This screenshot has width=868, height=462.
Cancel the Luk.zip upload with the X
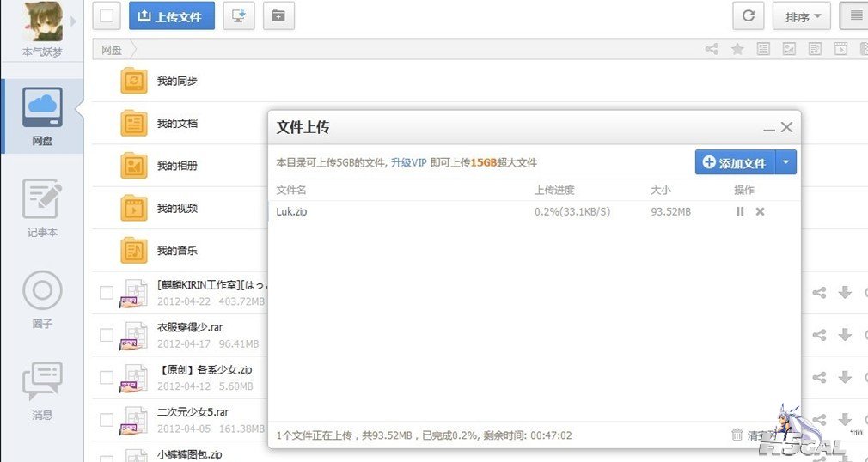pos(760,211)
